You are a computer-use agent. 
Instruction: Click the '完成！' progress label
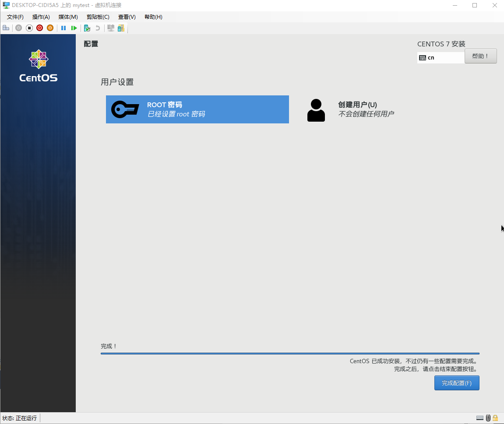coord(108,346)
